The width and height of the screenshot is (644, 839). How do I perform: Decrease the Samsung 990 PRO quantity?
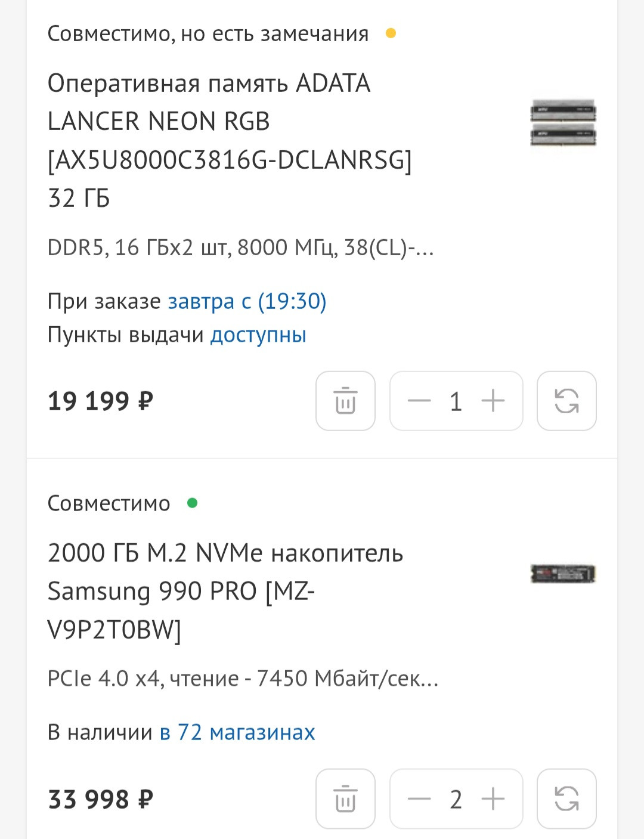pyautogui.click(x=419, y=799)
